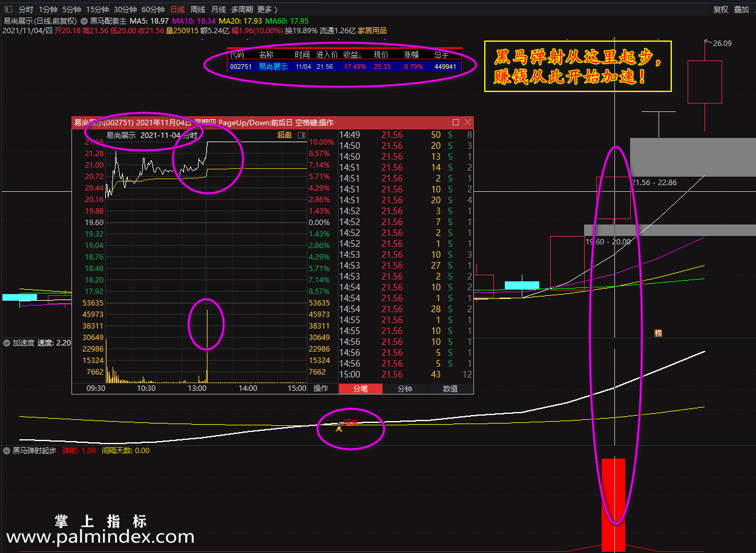Open the 叠加 overlay option
Viewport: 756px width, 553px height.
point(741,10)
